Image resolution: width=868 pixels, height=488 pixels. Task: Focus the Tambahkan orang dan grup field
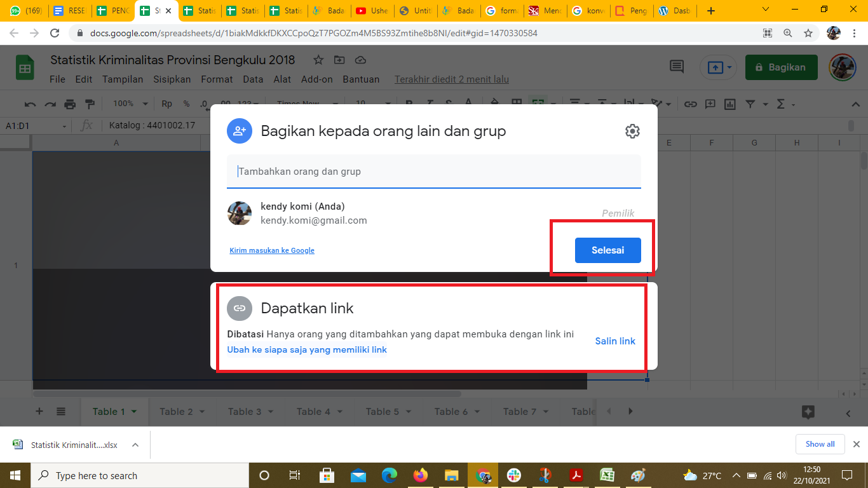[x=433, y=172]
